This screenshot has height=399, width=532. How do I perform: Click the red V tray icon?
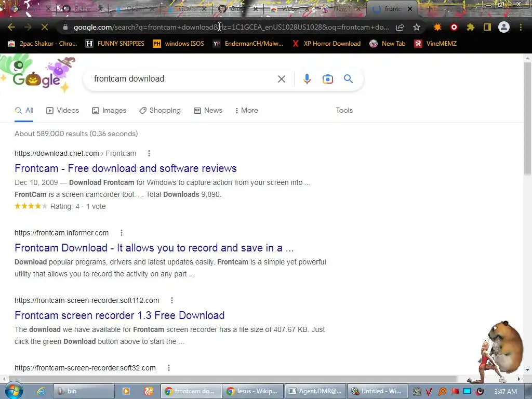point(429,392)
